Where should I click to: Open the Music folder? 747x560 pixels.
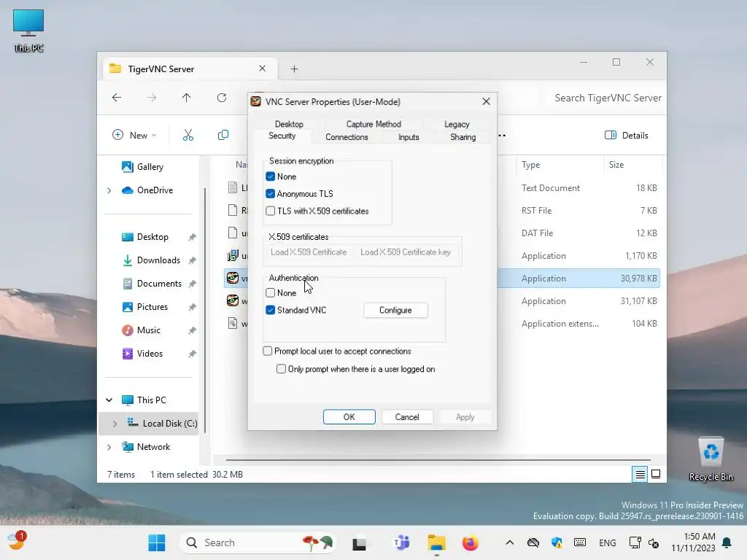149,330
